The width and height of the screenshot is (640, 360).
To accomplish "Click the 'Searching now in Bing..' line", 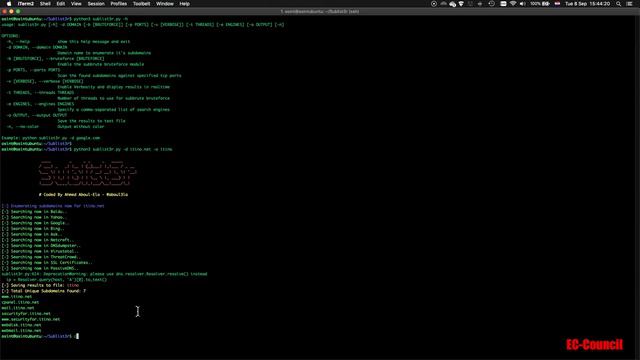I will click(33, 229).
